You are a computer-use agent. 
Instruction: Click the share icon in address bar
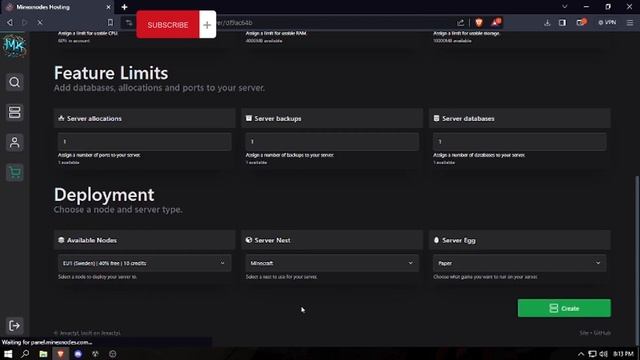pos(460,23)
